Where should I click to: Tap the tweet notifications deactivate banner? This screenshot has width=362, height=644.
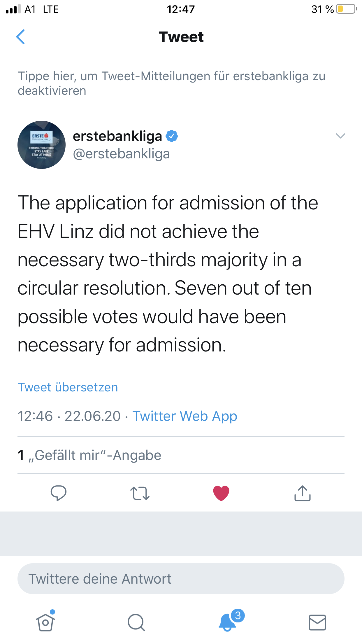(x=171, y=83)
